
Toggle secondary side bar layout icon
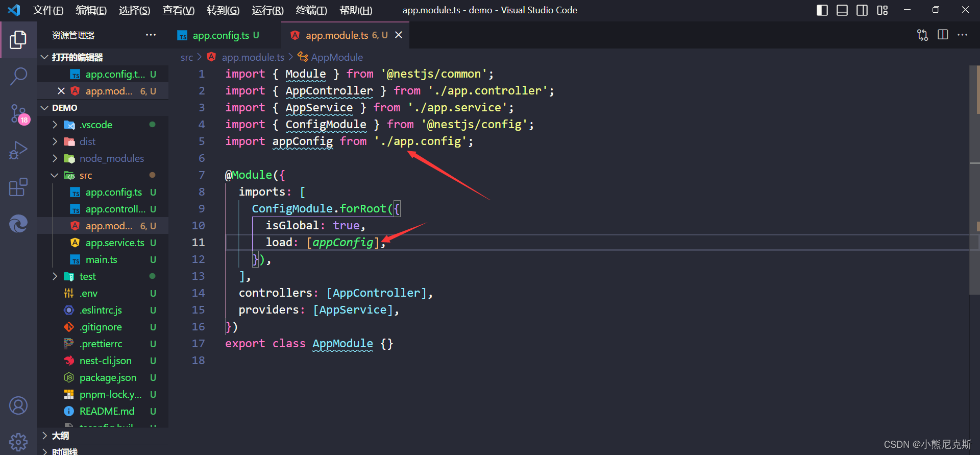tap(862, 10)
